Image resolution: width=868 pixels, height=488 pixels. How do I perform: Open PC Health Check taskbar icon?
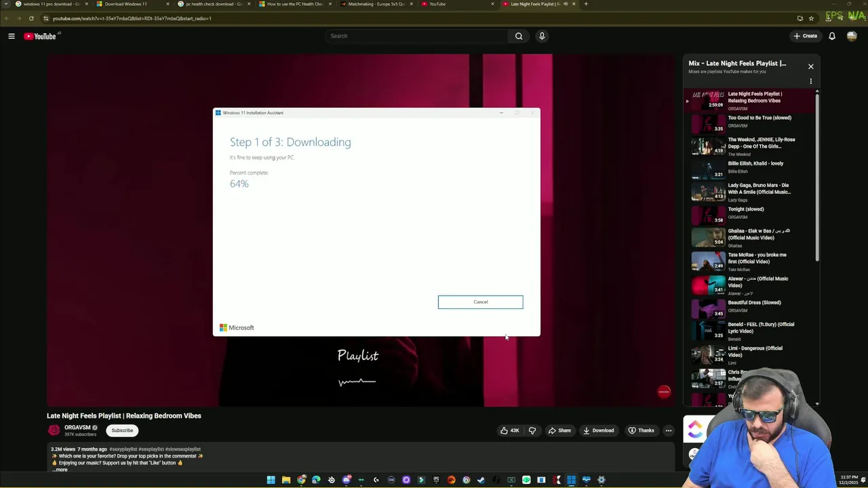coord(586,480)
